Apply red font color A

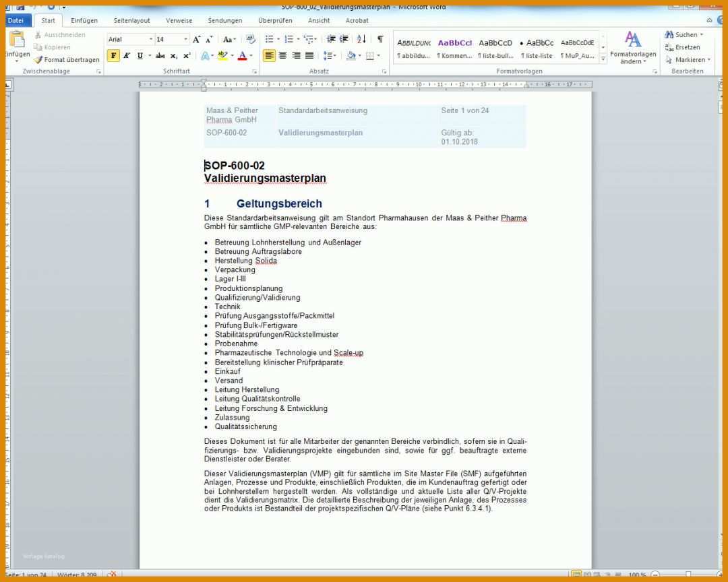[243, 56]
